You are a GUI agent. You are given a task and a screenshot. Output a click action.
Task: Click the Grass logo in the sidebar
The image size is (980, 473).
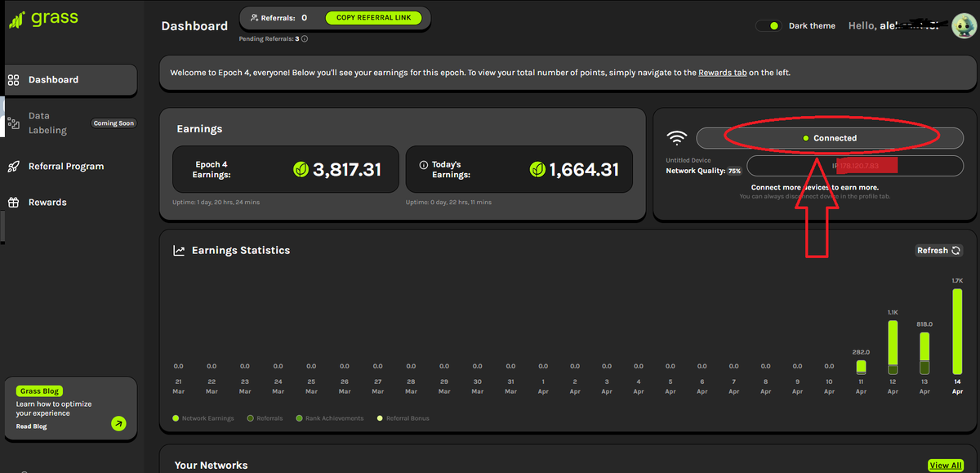tap(44, 20)
